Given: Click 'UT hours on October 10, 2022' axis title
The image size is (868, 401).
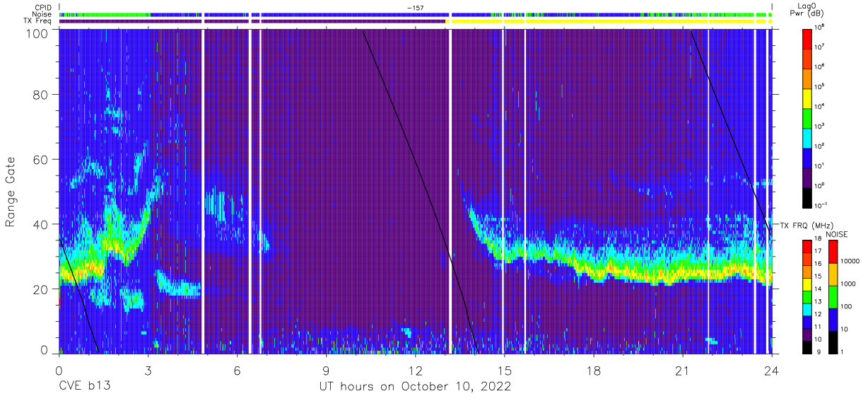Looking at the screenshot, I should pyautogui.click(x=416, y=387).
